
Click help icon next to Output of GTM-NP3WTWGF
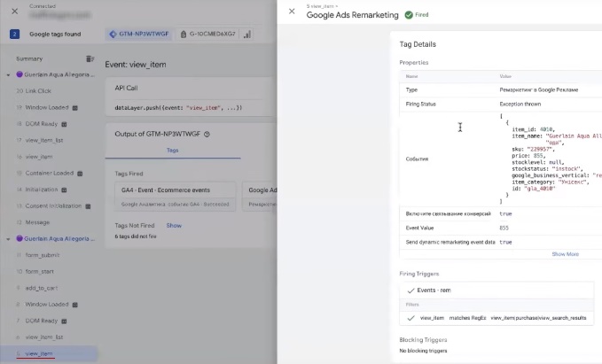(x=207, y=135)
